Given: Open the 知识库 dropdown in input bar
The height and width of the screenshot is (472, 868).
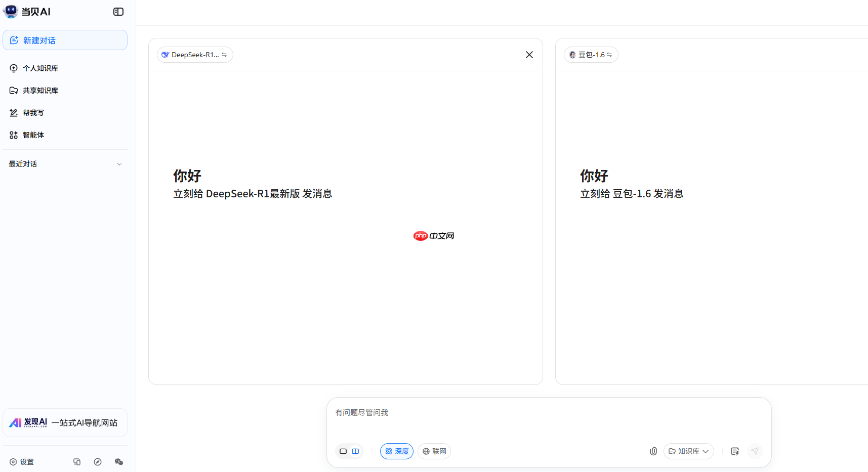Looking at the screenshot, I should pos(689,451).
